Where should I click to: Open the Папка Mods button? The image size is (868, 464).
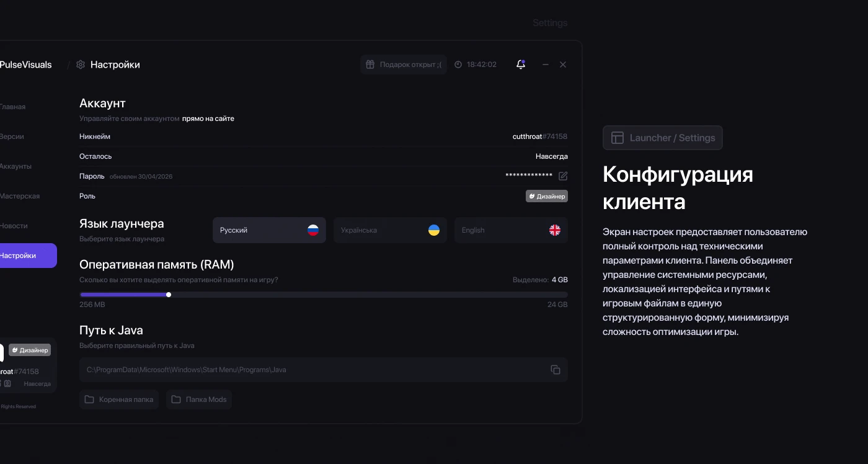[x=199, y=399]
